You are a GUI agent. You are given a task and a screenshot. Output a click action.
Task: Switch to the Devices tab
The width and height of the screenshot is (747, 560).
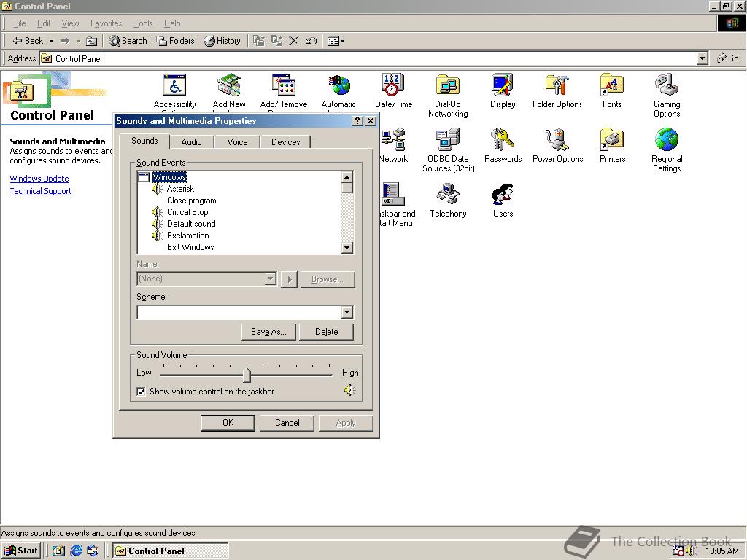(x=285, y=142)
